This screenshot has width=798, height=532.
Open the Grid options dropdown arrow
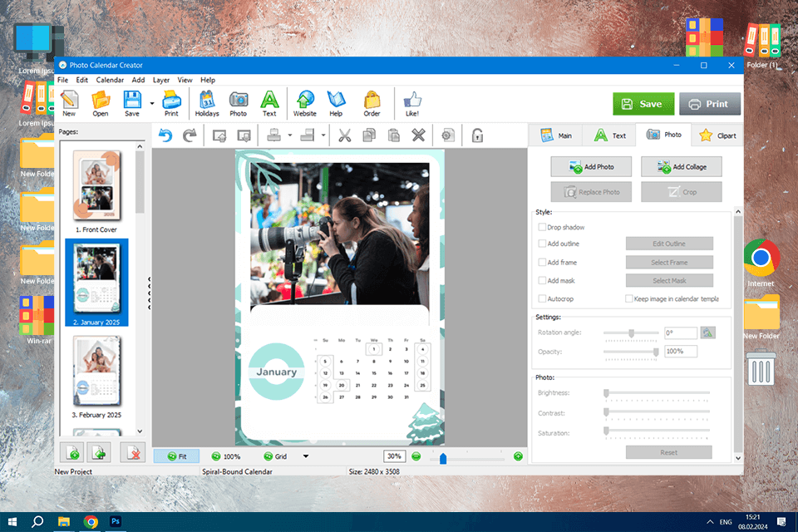306,456
